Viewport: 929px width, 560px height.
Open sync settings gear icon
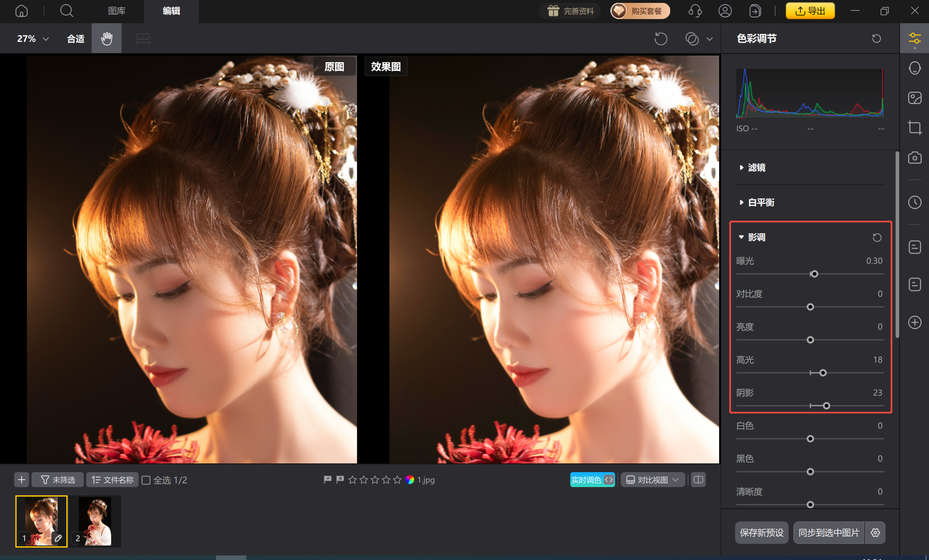(875, 533)
